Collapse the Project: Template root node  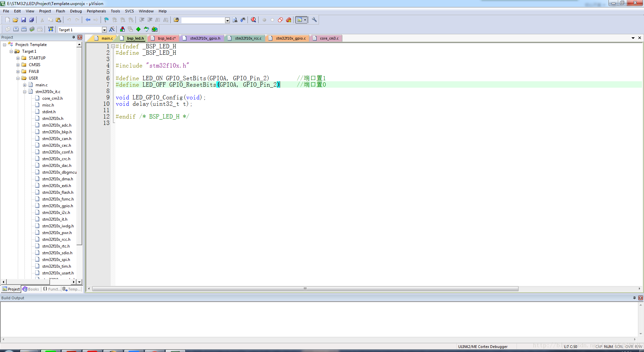coord(5,45)
